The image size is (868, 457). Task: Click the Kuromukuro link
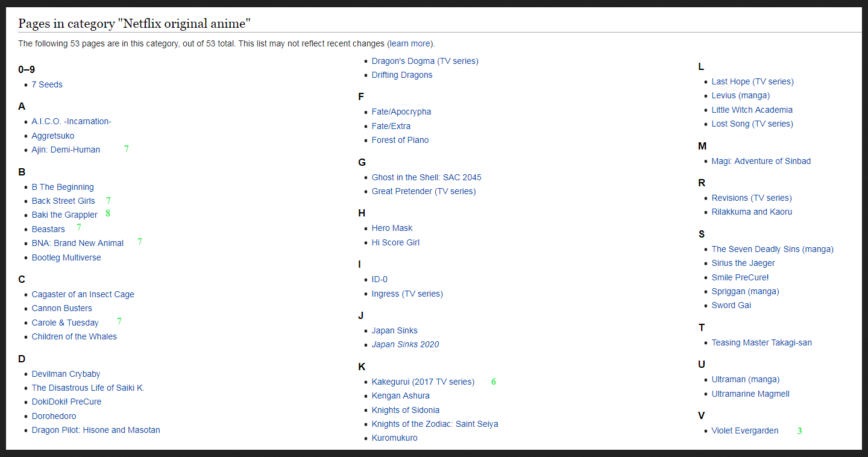[395, 438]
